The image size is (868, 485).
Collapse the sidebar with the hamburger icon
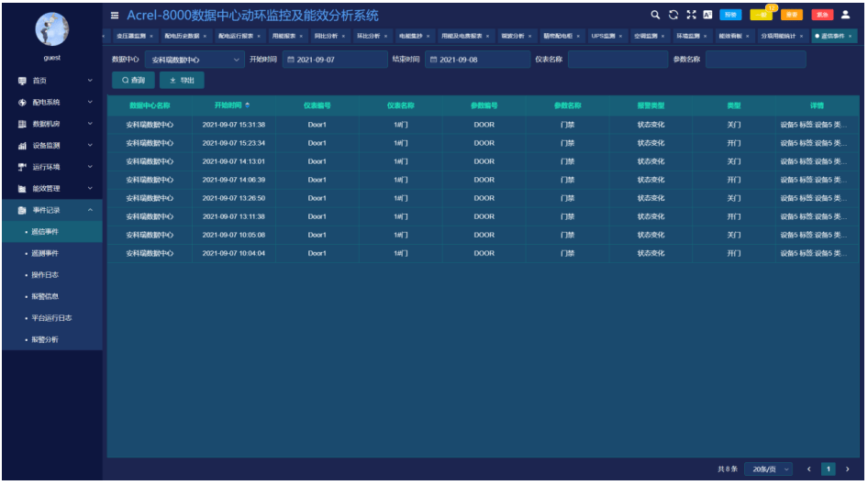[115, 16]
